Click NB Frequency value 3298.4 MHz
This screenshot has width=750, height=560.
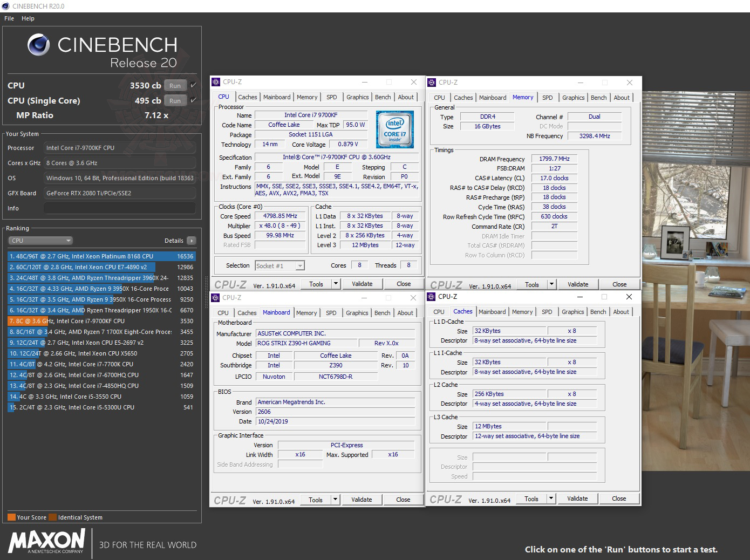(595, 136)
